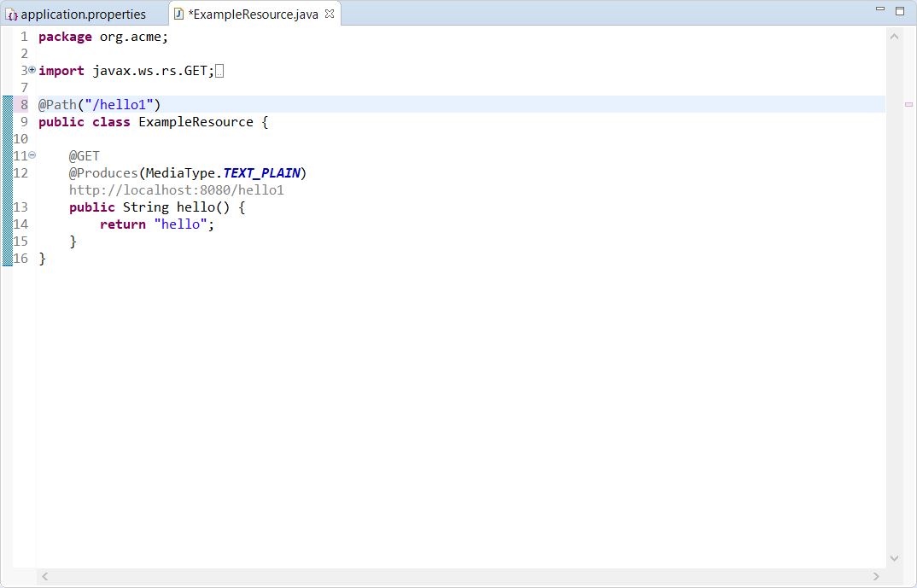This screenshot has height=588, width=917.
Task: Click line number 8 in the gutter
Action: (x=24, y=105)
